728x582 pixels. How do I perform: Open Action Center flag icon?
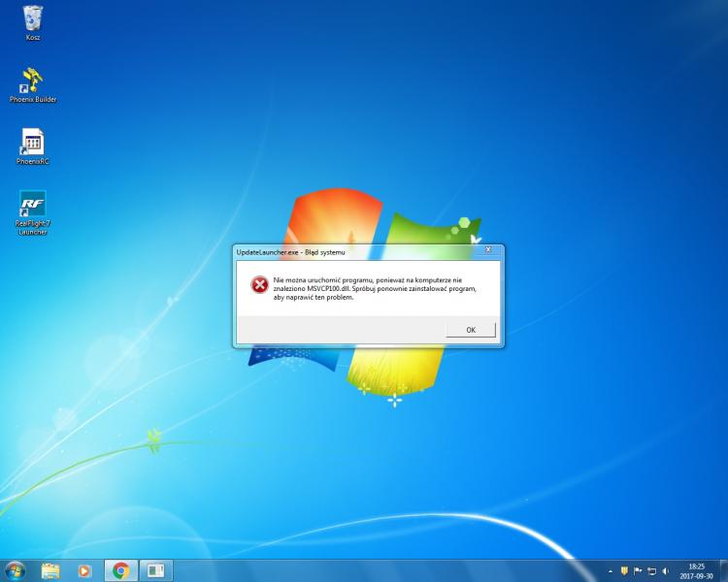638,570
